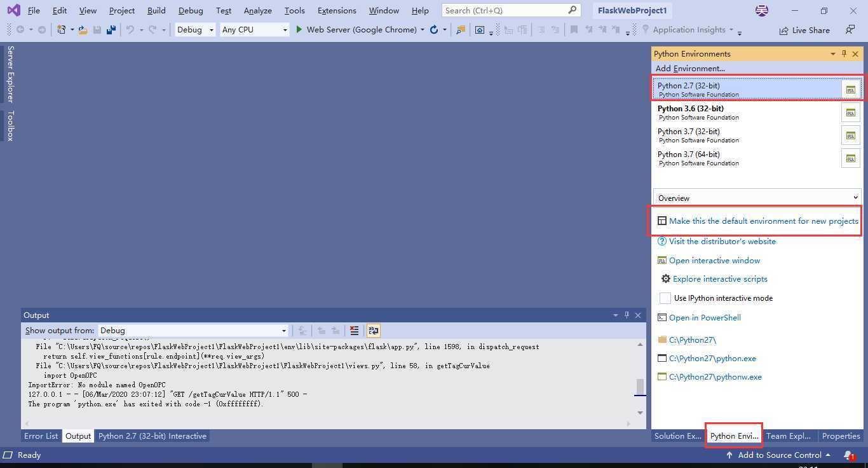
Task: Open the Any CPU platform dropdown
Action: tap(254, 30)
